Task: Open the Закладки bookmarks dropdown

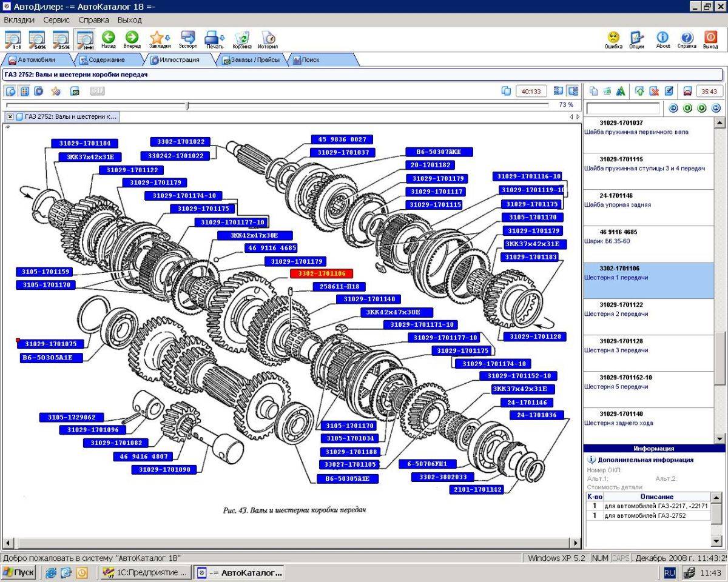Action: tap(160, 39)
